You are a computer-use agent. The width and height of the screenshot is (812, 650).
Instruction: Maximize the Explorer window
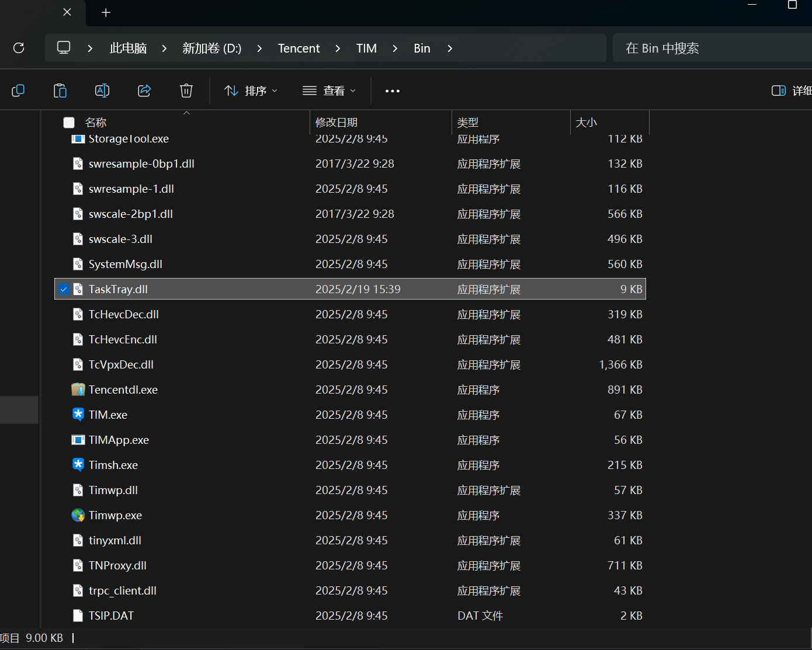click(x=792, y=5)
